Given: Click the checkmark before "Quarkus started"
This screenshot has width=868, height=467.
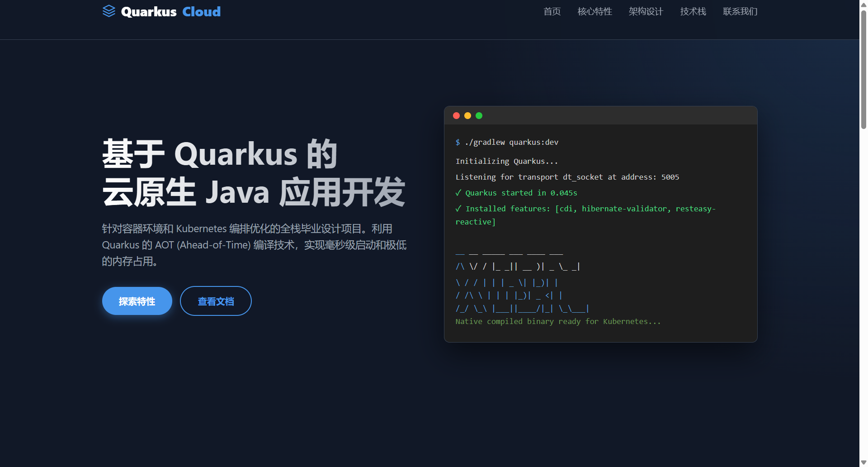Looking at the screenshot, I should [x=458, y=193].
